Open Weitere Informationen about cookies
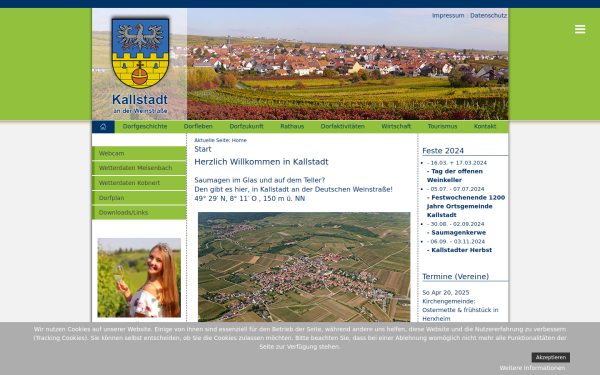Viewport: 600px width, 375px height. click(x=532, y=368)
